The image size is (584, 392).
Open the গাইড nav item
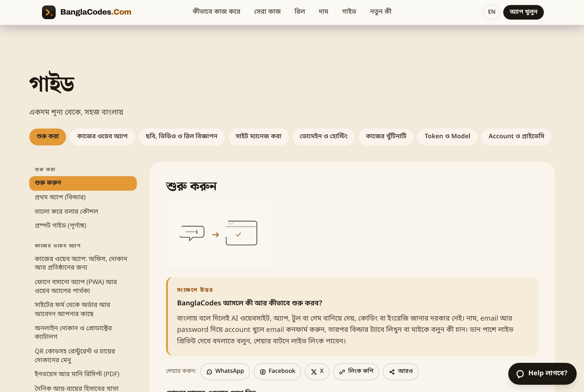coord(349,12)
